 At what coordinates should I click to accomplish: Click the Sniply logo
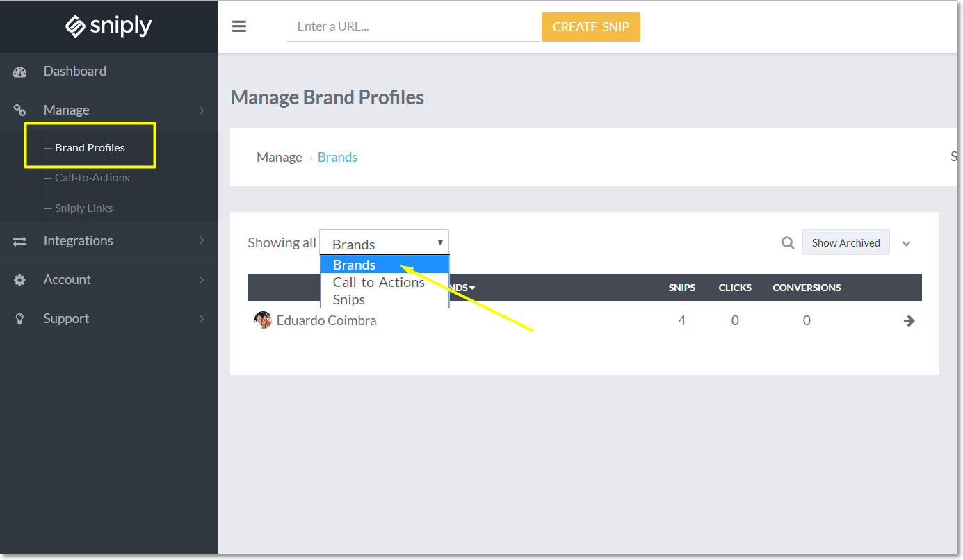(108, 26)
